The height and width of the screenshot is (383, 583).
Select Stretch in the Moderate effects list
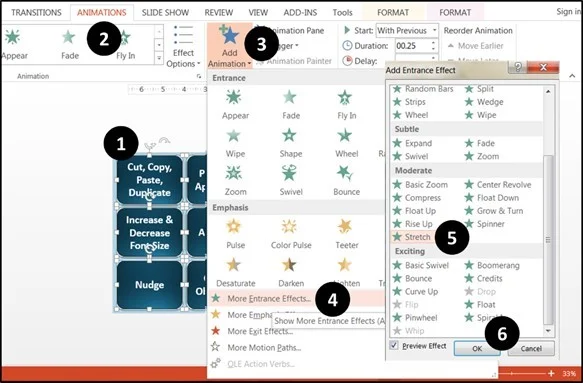pos(412,237)
